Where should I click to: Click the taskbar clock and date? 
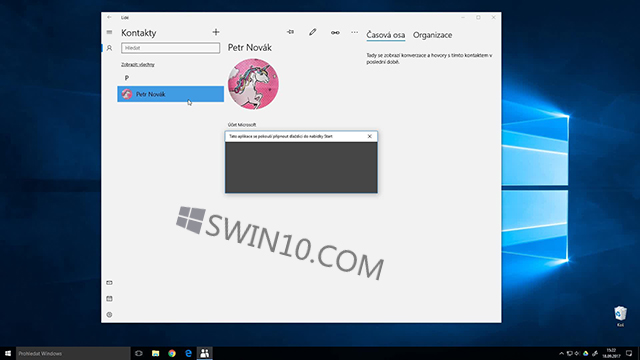pyautogui.click(x=611, y=353)
